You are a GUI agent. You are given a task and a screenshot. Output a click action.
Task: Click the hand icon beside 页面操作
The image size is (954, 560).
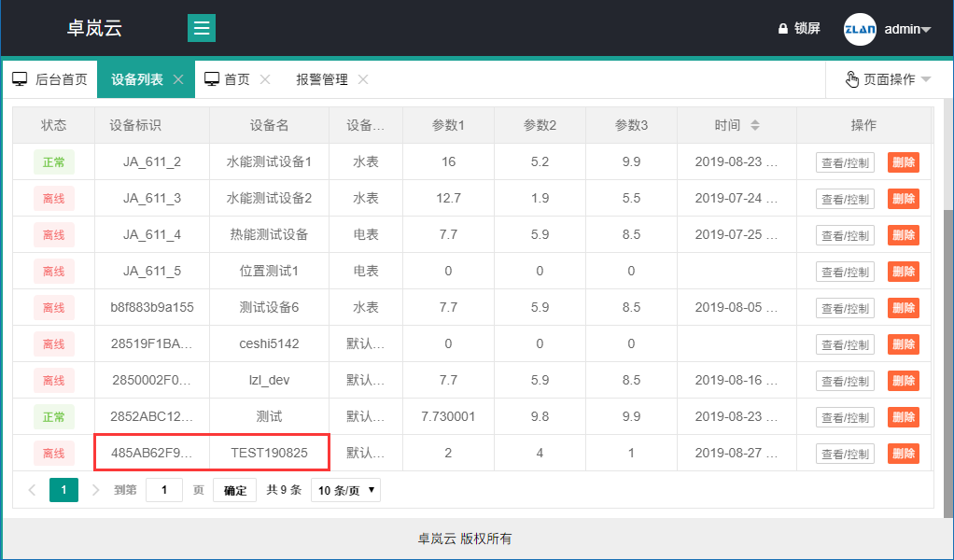[852, 78]
